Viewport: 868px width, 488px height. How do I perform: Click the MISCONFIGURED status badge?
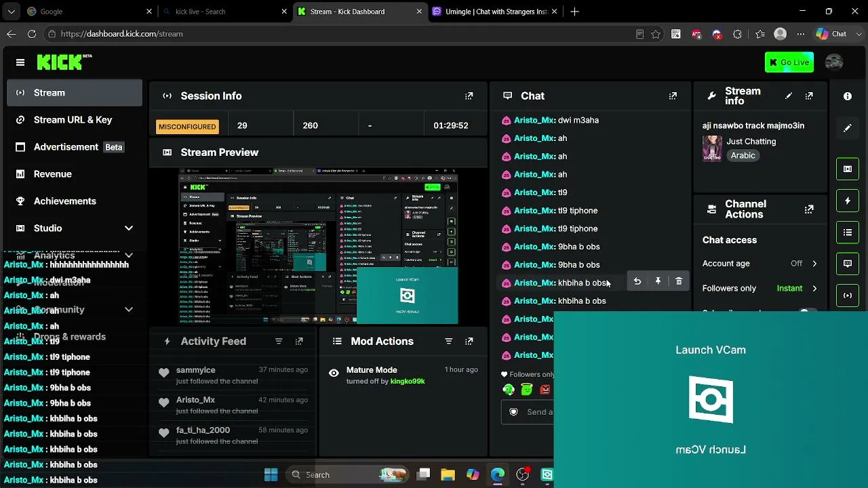(187, 127)
